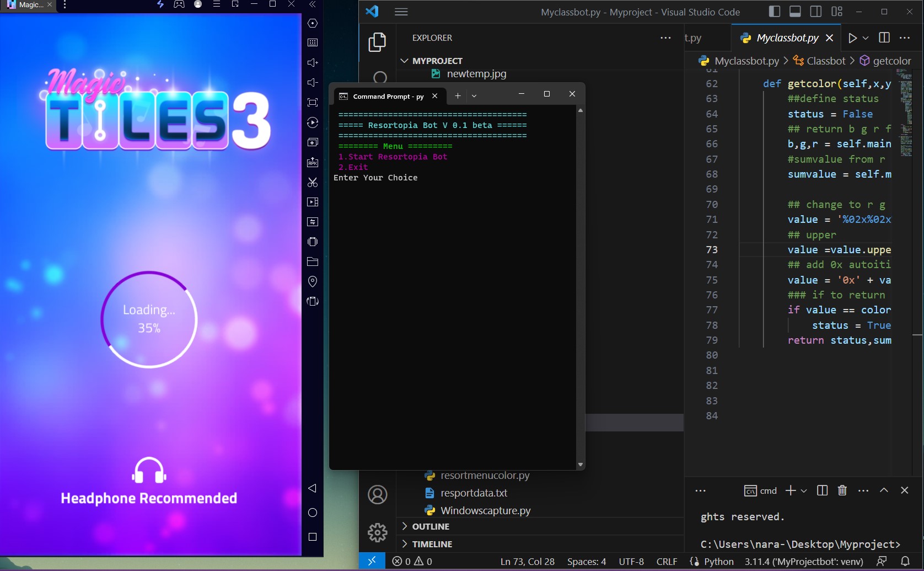Open the customize layout icon in VS Code

pyautogui.click(x=837, y=12)
